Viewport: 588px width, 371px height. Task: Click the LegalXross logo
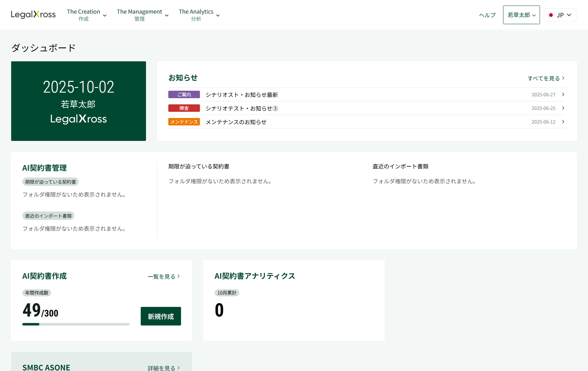click(33, 14)
